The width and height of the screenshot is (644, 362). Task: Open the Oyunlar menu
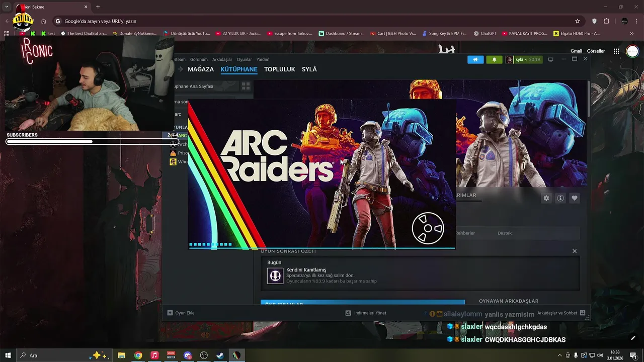coord(245,59)
